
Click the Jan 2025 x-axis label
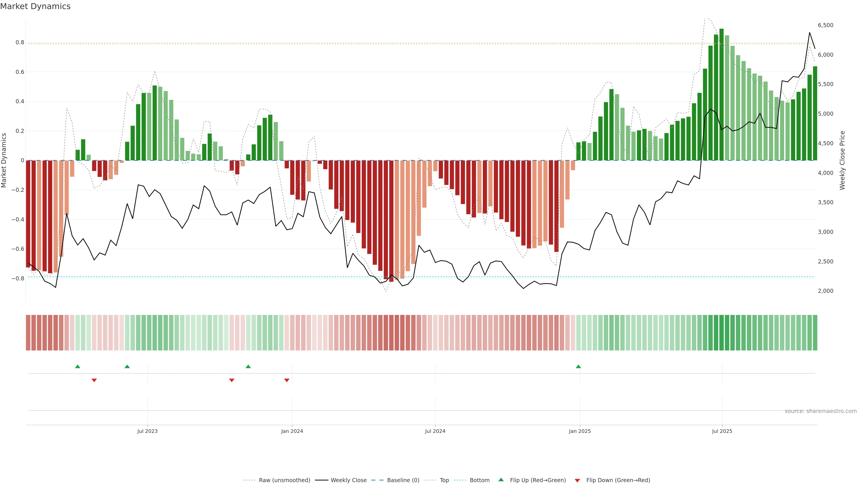(x=580, y=431)
